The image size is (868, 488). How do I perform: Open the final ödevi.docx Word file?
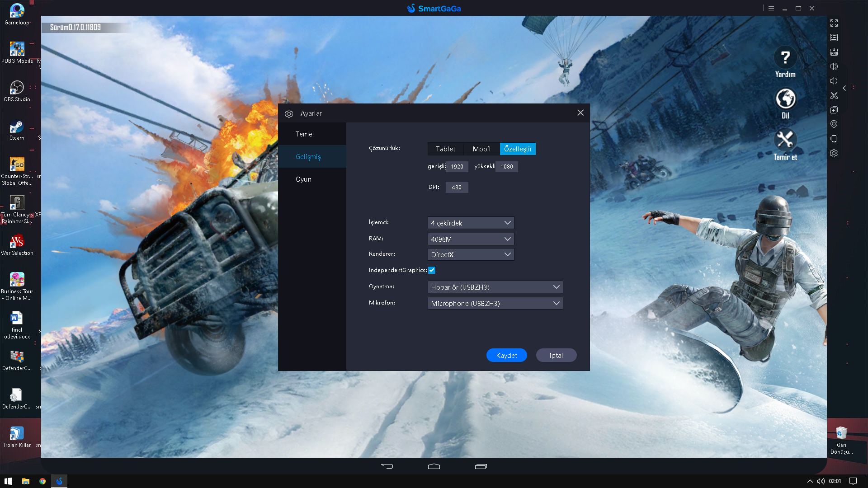coord(17,324)
